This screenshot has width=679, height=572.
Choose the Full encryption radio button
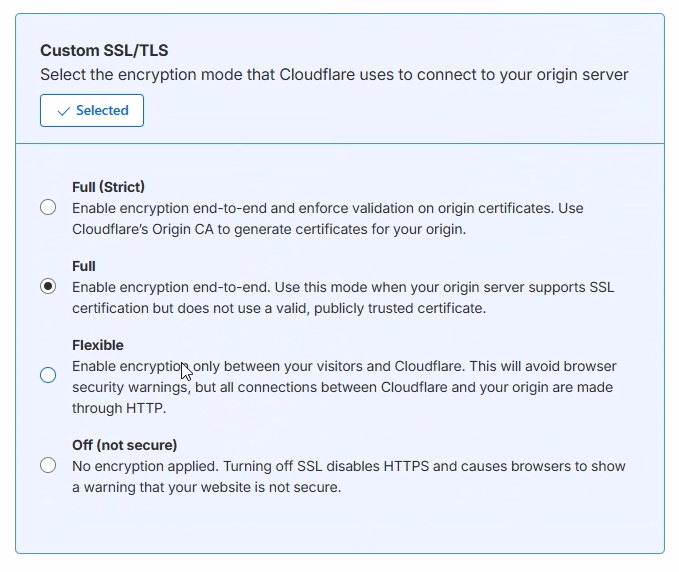(x=48, y=287)
